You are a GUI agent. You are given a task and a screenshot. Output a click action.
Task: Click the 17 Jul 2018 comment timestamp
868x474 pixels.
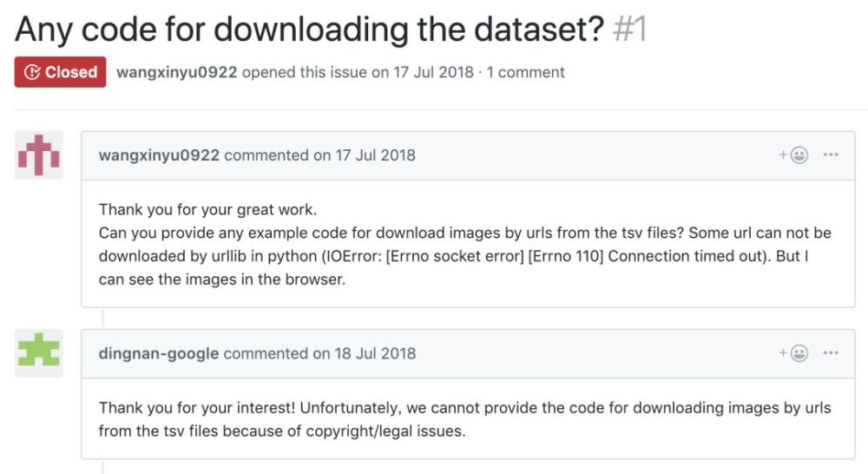tap(375, 155)
